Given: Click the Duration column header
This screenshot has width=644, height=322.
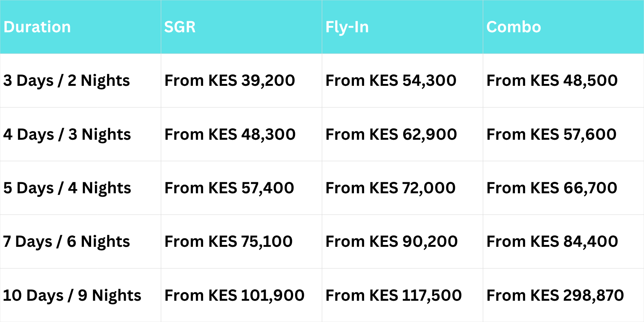Looking at the screenshot, I should (x=37, y=27).
